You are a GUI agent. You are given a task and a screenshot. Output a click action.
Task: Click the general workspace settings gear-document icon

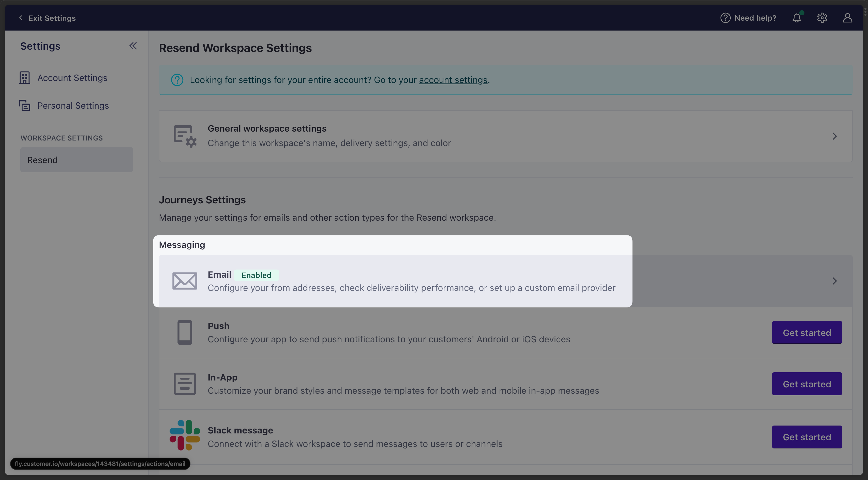pos(185,136)
